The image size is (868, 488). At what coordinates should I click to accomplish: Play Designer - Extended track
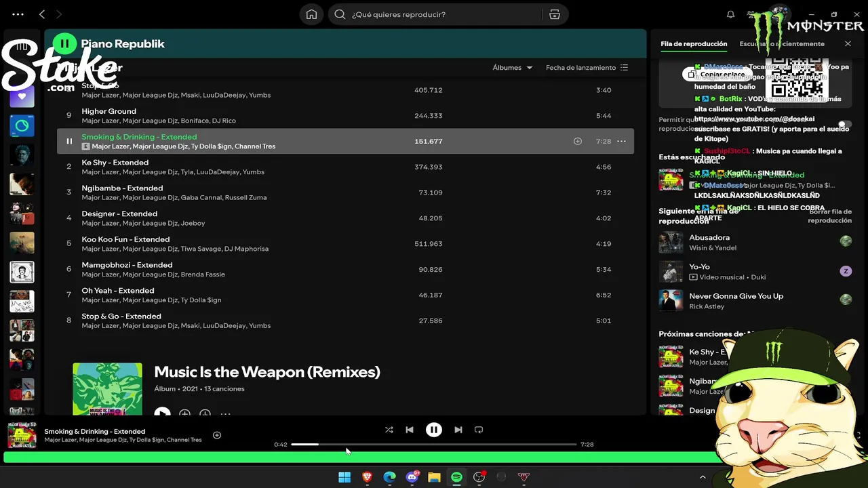pyautogui.click(x=346, y=218)
